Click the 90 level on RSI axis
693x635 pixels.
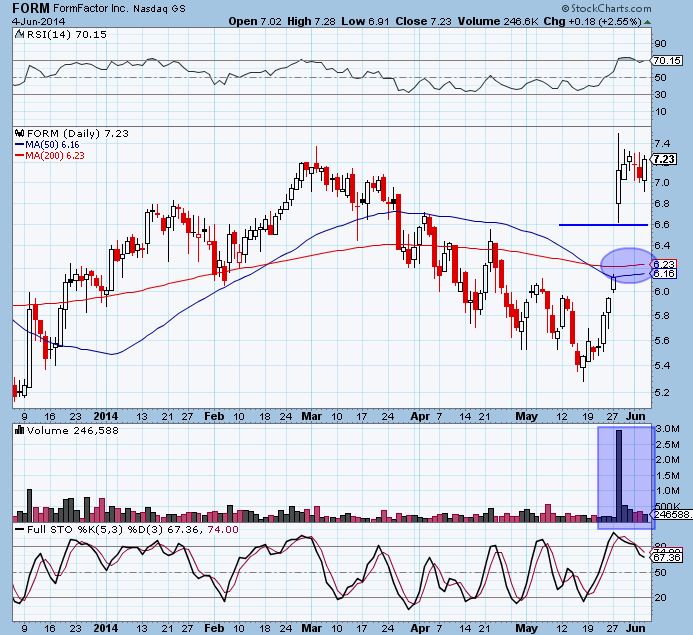[660, 43]
